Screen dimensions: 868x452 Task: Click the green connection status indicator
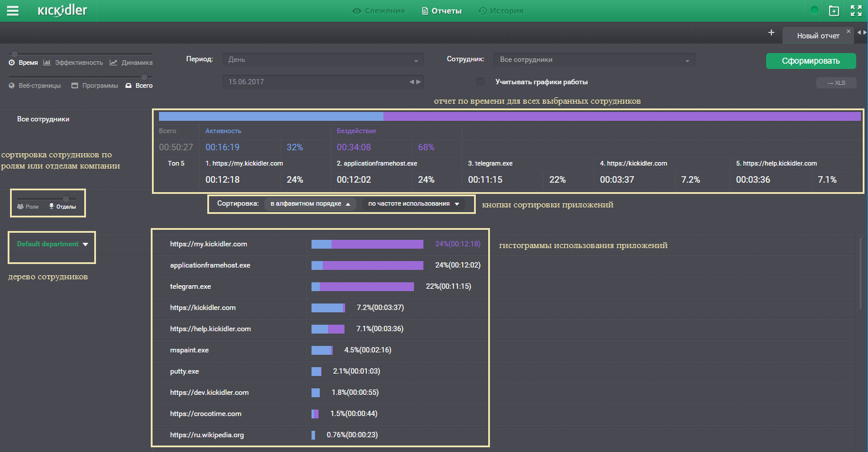[814, 11]
